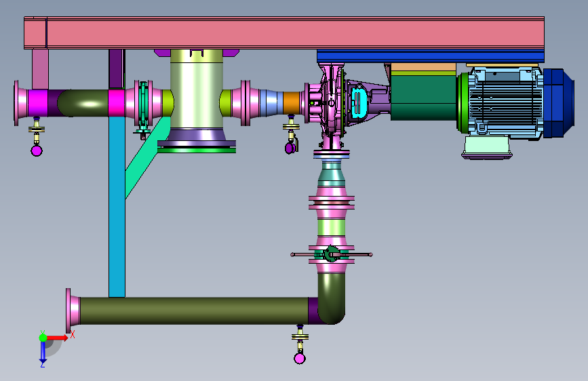
Task: Select the periwinkle reducer beside the orange pipe
Action: (x=271, y=103)
